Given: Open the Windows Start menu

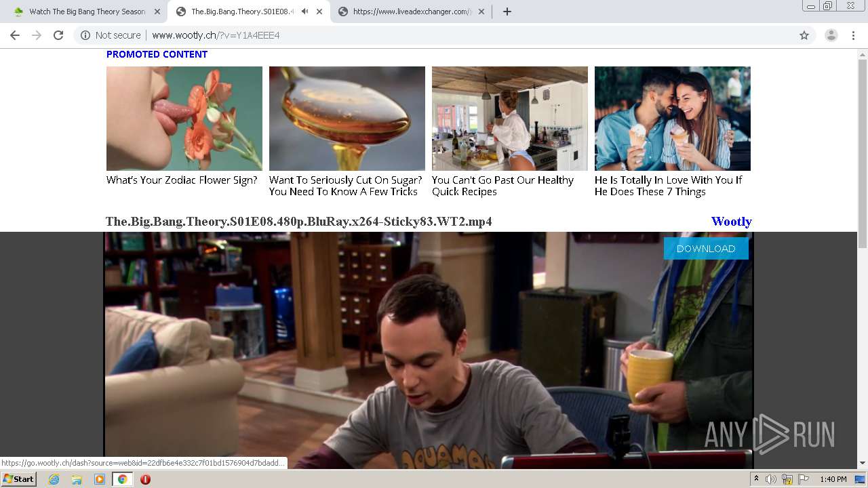Looking at the screenshot, I should (x=18, y=479).
